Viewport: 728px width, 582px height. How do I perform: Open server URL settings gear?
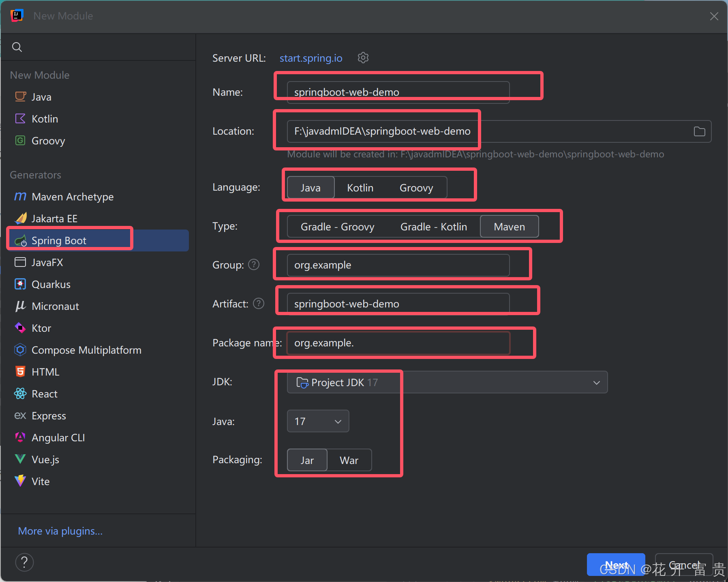[363, 58]
